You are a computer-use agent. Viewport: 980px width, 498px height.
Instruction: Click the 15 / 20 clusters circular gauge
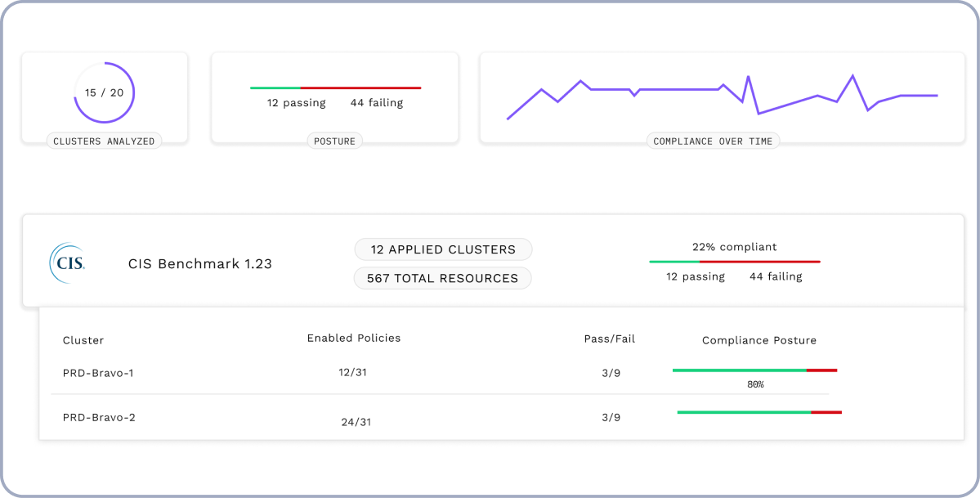[105, 92]
